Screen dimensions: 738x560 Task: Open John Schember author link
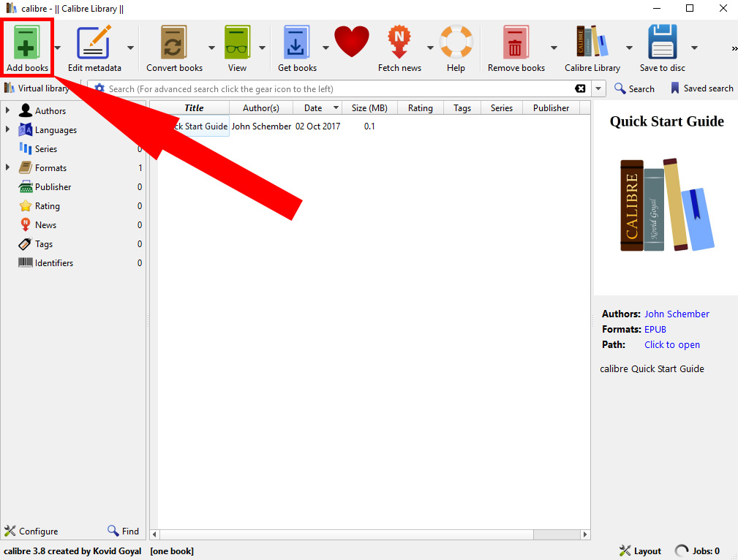click(677, 314)
